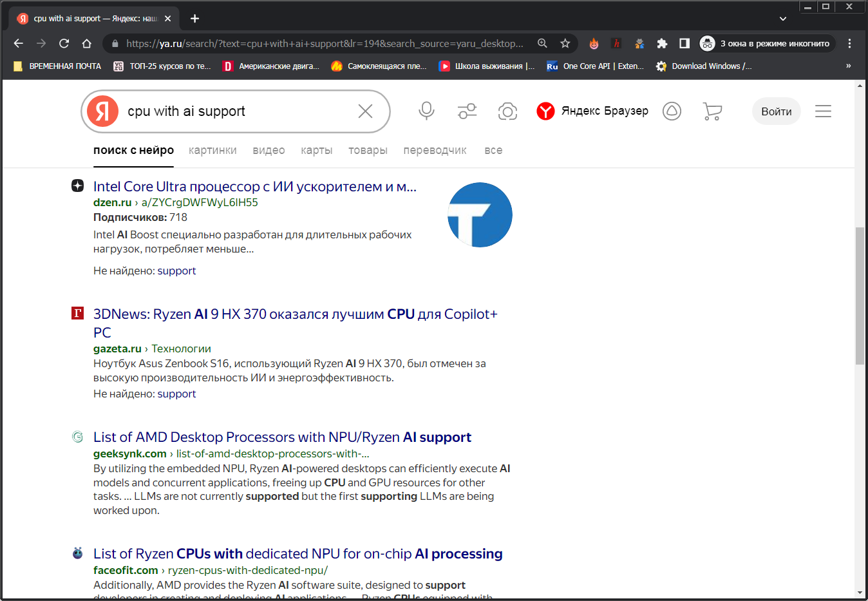Image resolution: width=868 pixels, height=601 pixels.
Task: Switch to переводчик tab
Action: [x=435, y=150]
